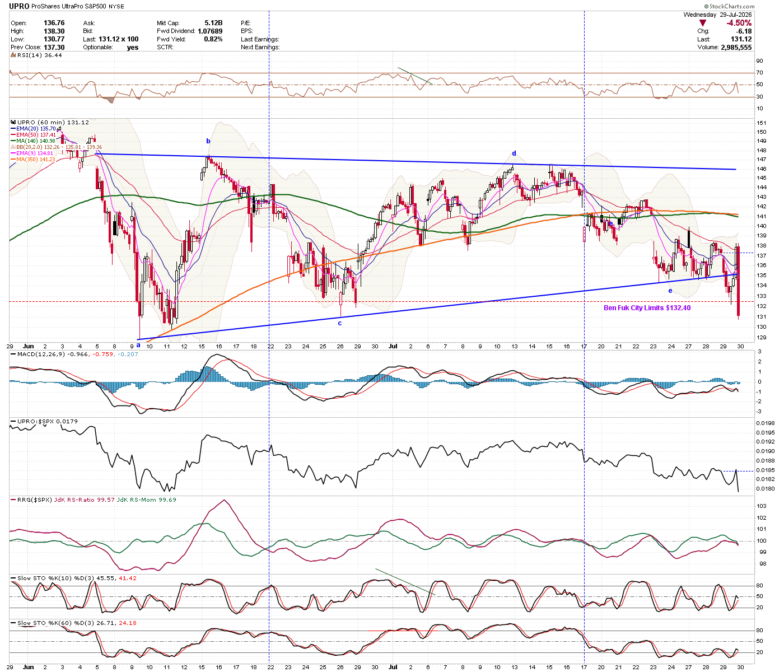This screenshot has width=784, height=672.
Task: Click the candlestick icon beside UPRO (60 min)
Action: click(x=13, y=122)
